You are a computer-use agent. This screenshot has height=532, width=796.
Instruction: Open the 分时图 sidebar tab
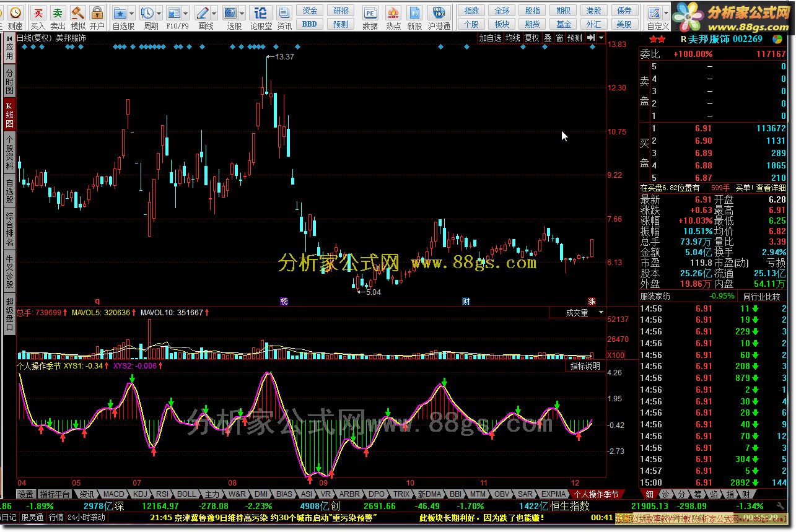(9, 81)
